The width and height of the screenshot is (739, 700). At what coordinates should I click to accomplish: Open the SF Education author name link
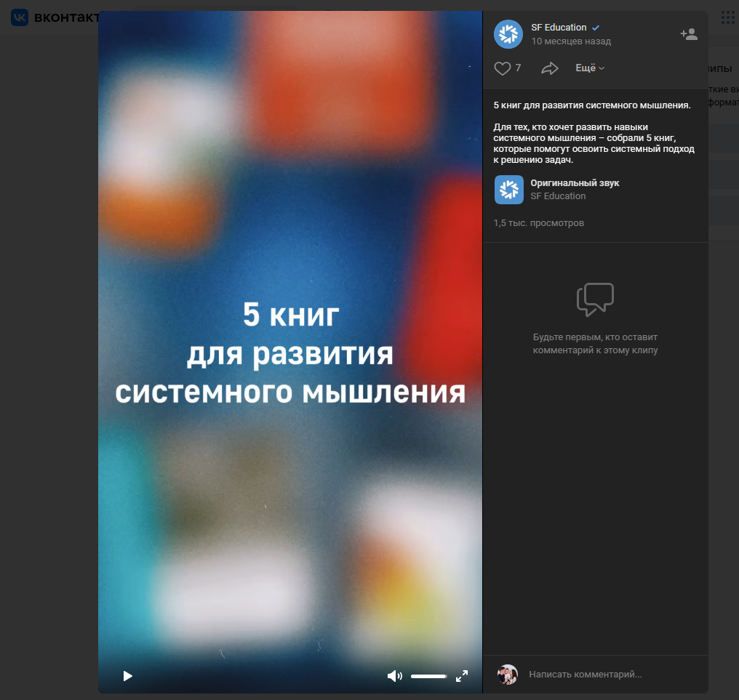559,28
